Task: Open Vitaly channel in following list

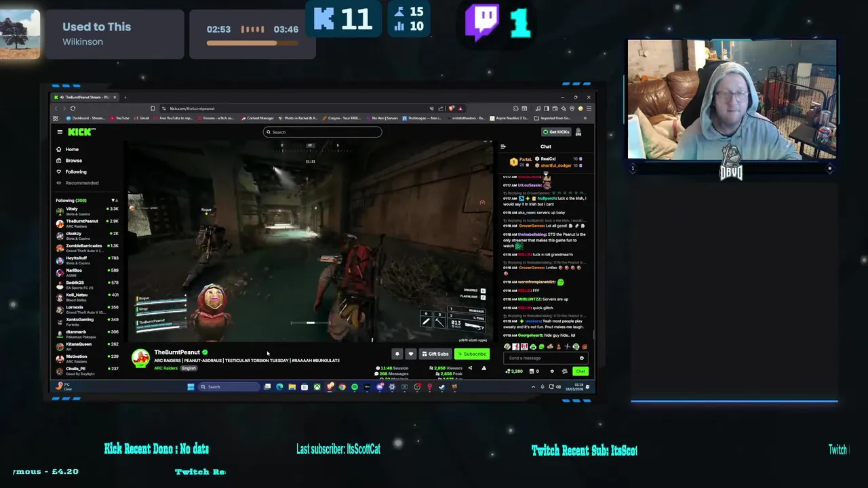Action: coord(87,211)
